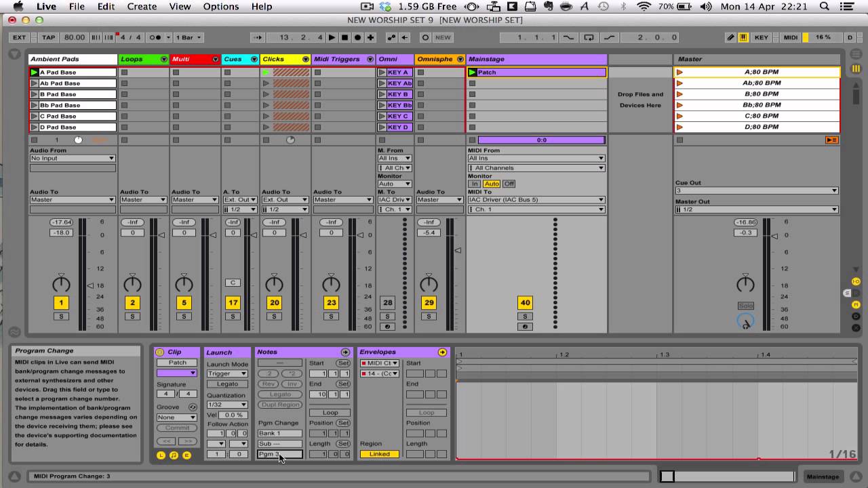Click the Set button beside Start

pos(344,363)
